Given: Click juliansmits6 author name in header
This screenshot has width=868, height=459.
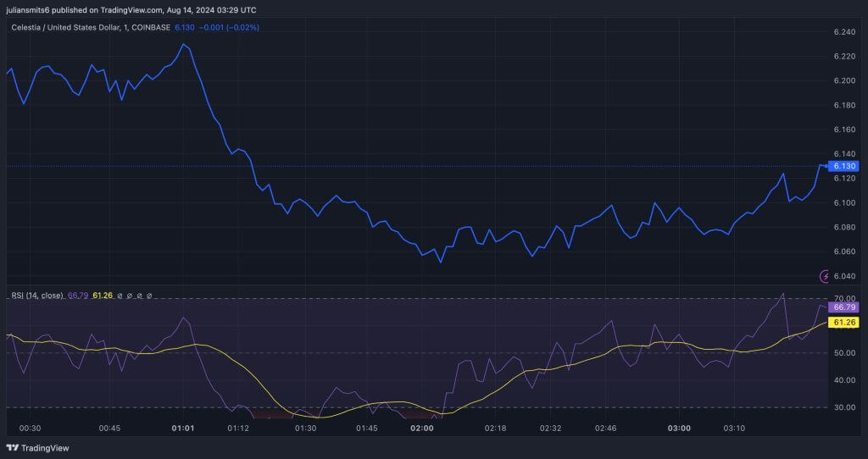Looking at the screenshot, I should 26,10.
